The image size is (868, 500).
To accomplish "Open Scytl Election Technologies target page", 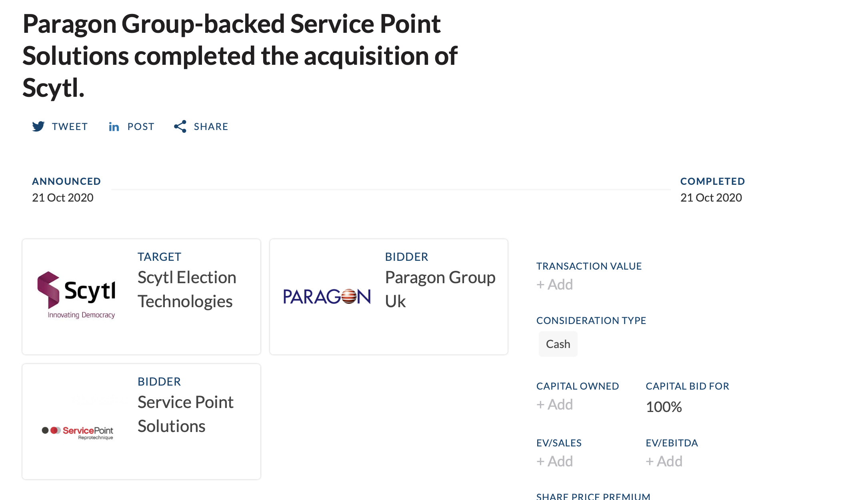I will click(187, 289).
